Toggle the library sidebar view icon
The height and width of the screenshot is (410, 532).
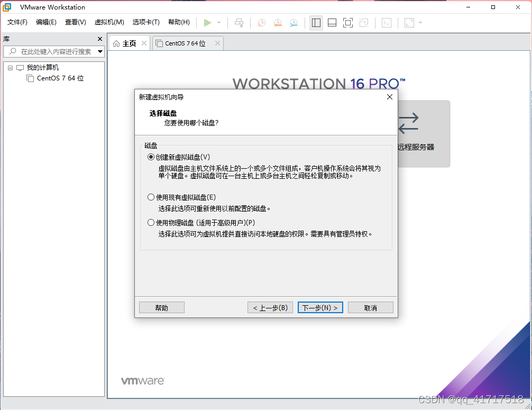coord(316,23)
